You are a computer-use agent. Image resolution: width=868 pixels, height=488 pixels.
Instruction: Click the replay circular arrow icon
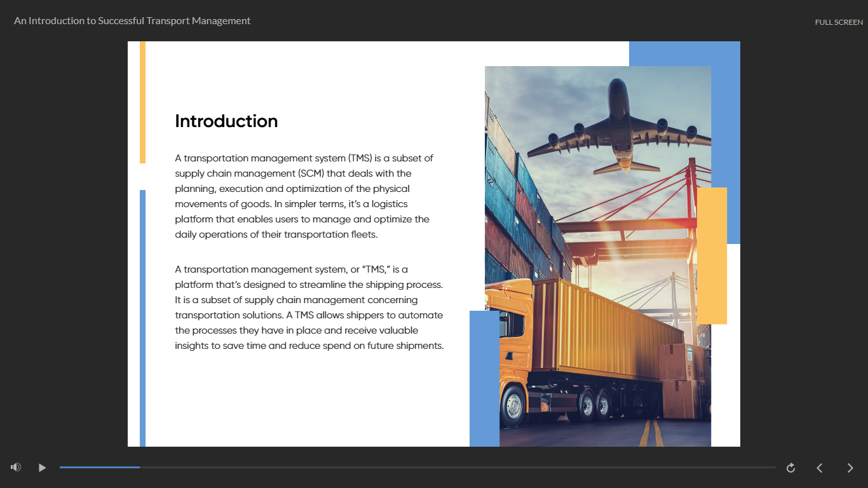tap(790, 468)
